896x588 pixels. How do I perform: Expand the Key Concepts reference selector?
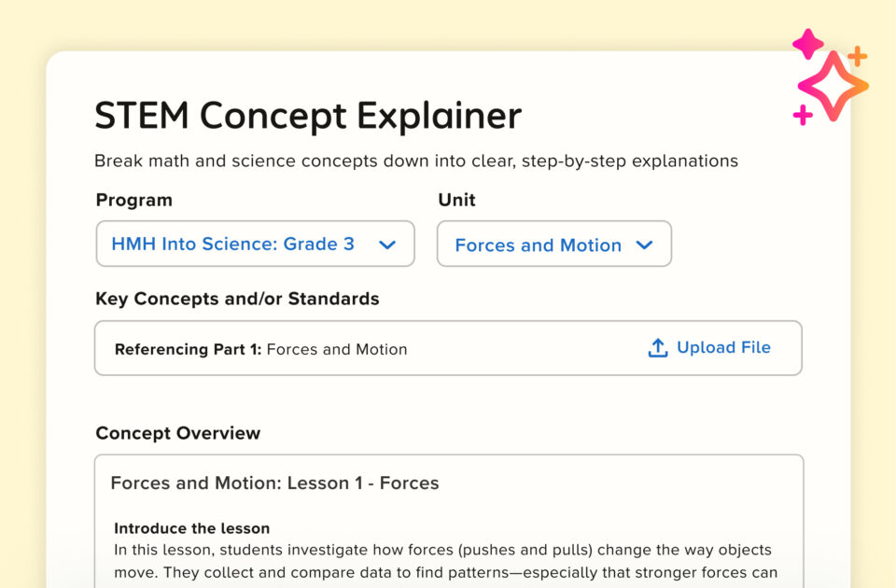448,347
